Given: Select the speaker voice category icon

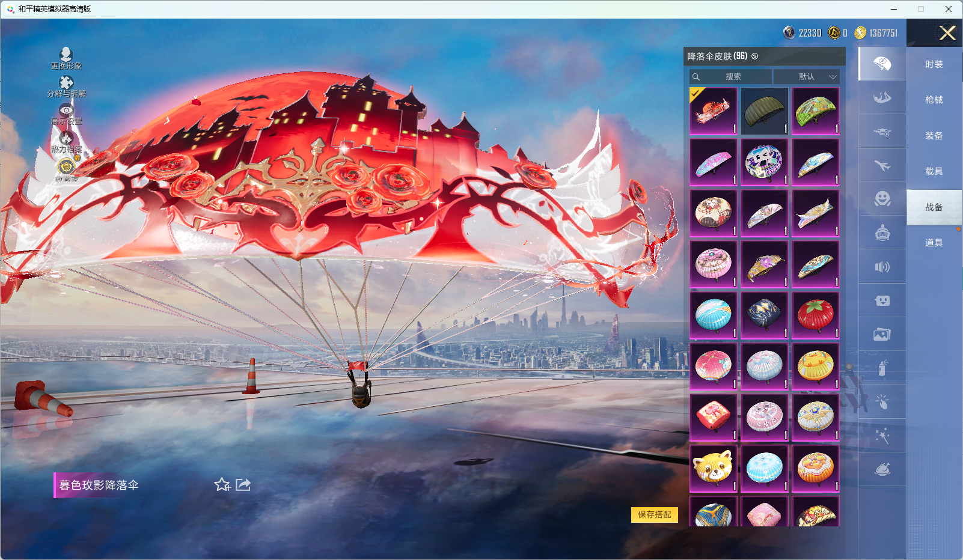Looking at the screenshot, I should (x=882, y=267).
